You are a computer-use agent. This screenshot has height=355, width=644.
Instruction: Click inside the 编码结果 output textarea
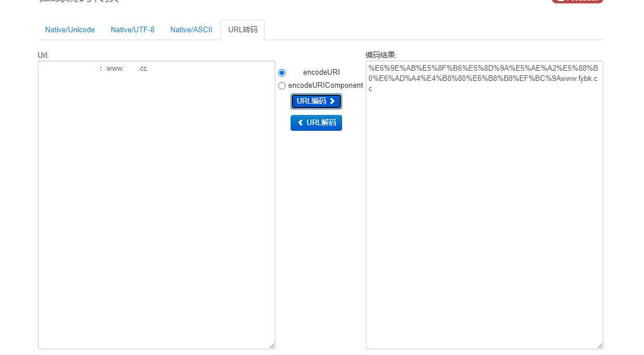[484, 226]
